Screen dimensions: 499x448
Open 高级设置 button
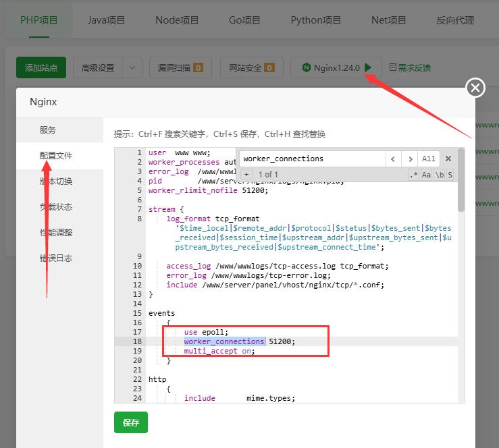tap(98, 67)
